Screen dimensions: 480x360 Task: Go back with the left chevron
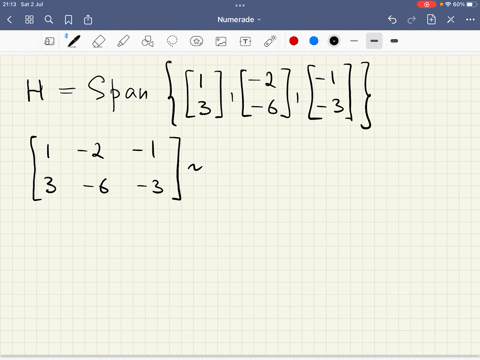(x=9, y=20)
